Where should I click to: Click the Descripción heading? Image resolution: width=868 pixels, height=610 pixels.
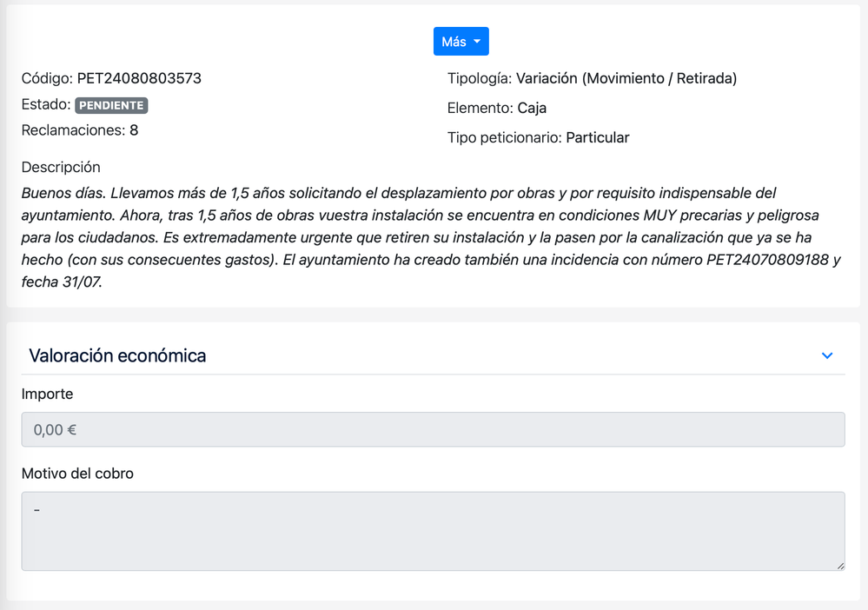[61, 167]
